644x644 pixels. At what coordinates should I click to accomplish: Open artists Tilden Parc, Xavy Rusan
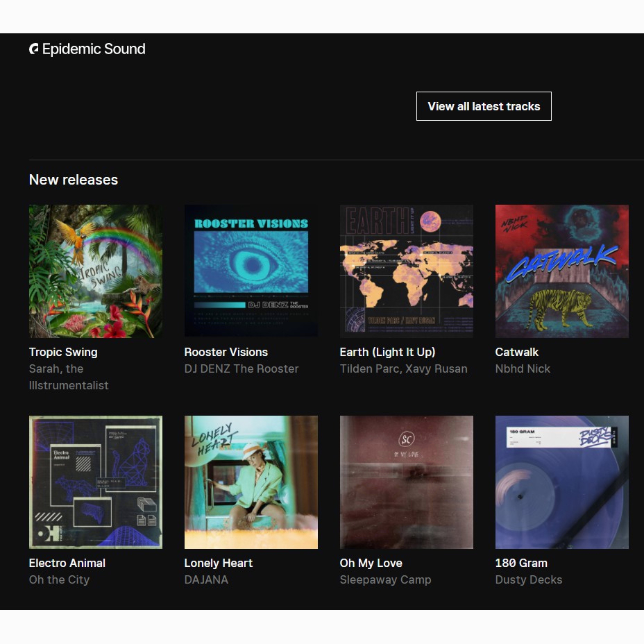tap(404, 368)
